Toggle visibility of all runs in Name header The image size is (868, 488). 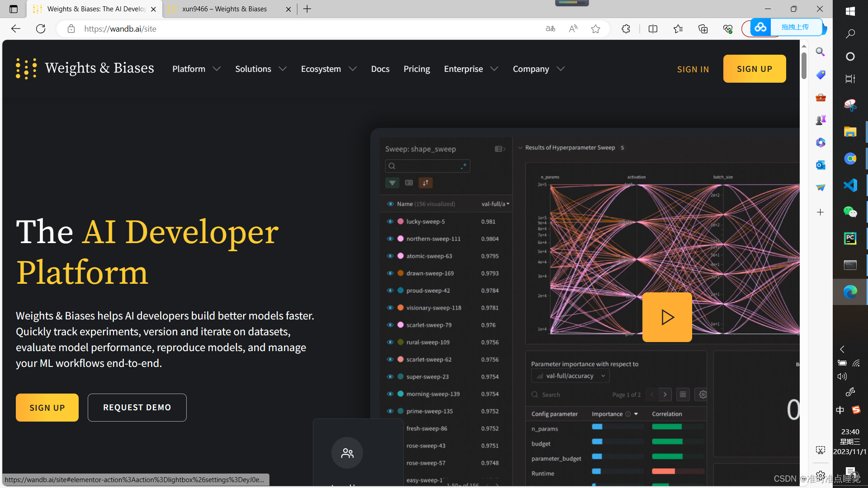390,204
